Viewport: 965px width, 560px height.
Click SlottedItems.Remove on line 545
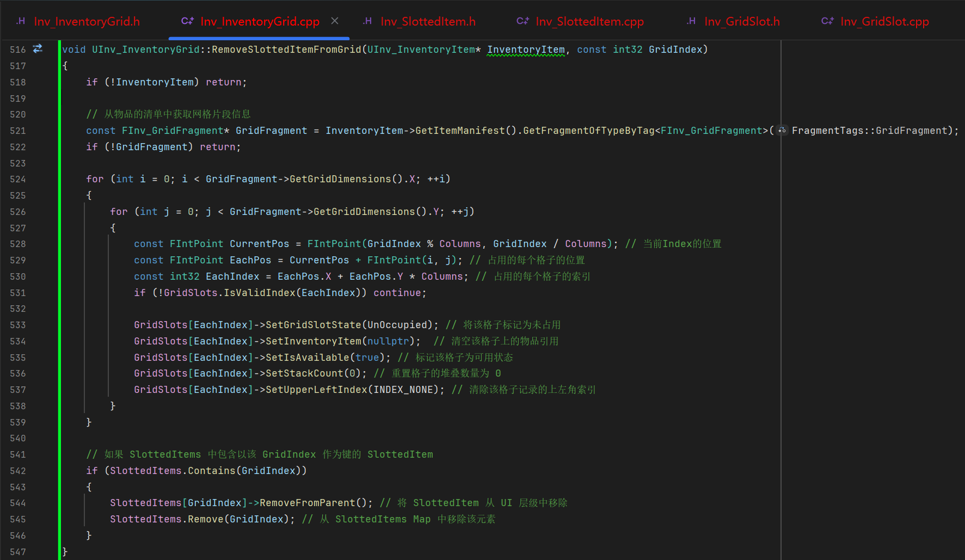coord(167,519)
